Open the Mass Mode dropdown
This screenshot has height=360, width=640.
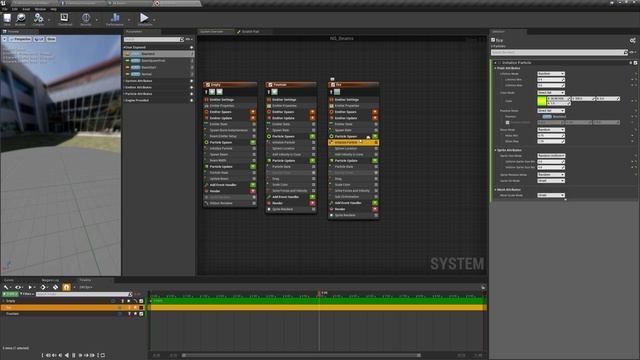[x=551, y=129]
